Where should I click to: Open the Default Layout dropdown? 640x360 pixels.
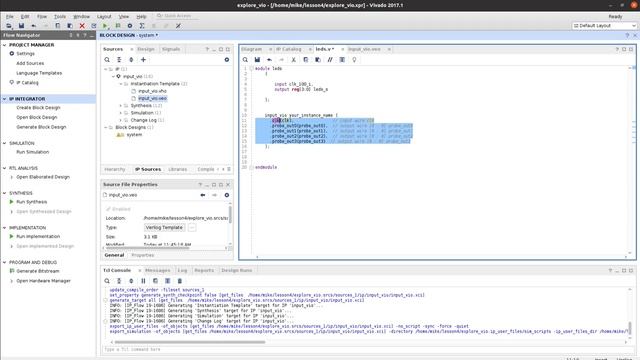click(604, 26)
